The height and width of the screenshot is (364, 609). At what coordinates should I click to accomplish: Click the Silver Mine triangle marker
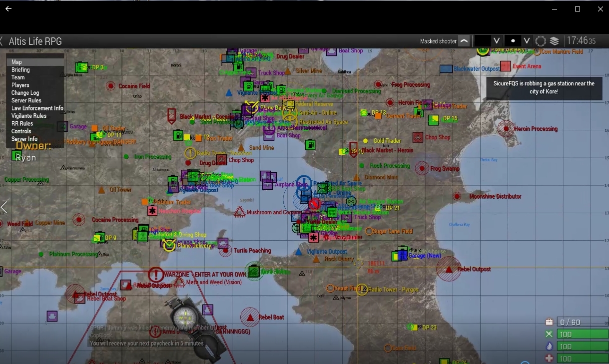click(288, 71)
